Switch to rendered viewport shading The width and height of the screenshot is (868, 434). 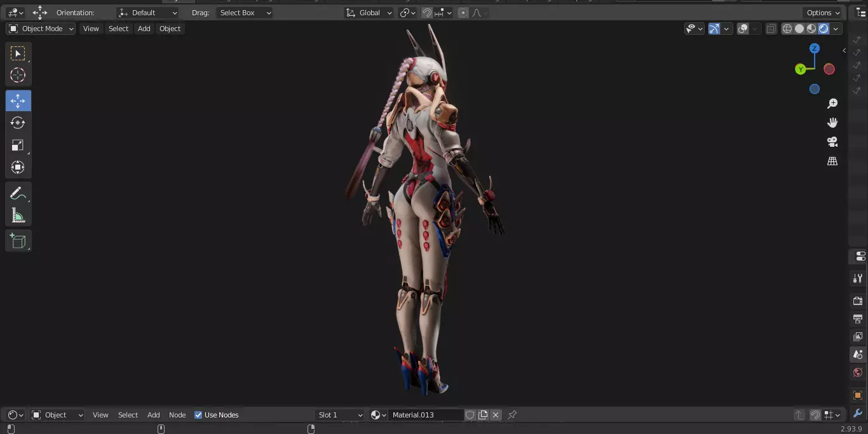pos(824,29)
